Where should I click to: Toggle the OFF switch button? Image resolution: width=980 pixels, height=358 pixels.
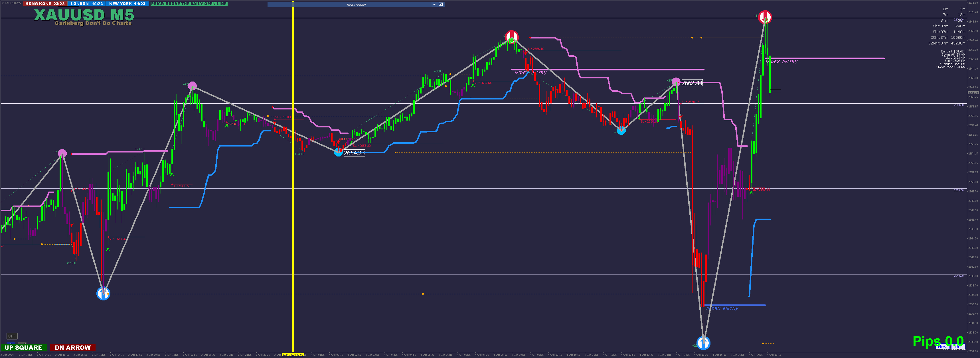[12, 336]
